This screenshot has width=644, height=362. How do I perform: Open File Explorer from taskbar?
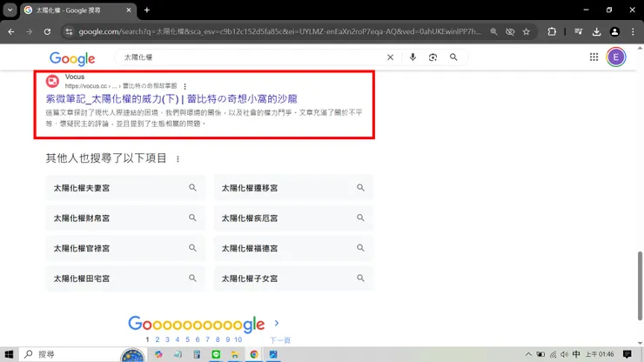[234, 354]
